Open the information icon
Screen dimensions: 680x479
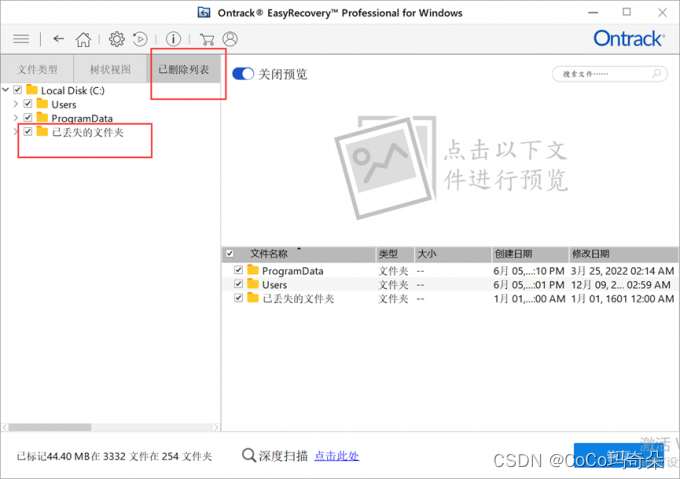pyautogui.click(x=173, y=39)
